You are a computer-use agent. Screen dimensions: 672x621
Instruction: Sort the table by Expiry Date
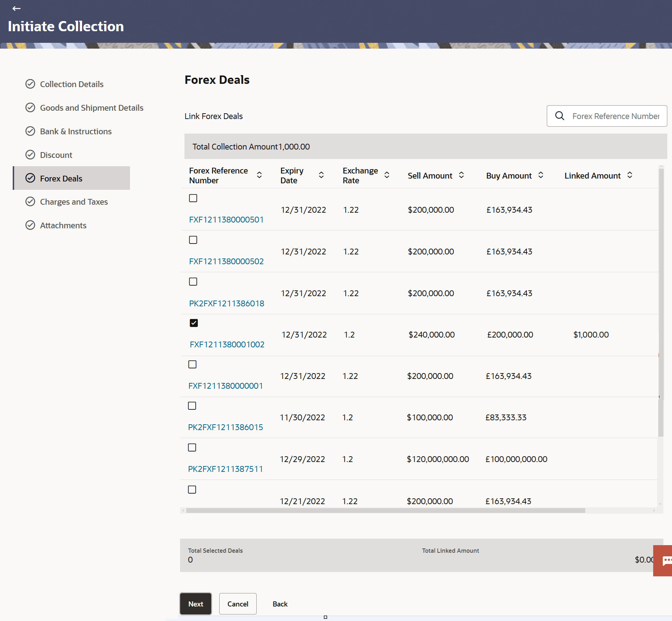point(321,175)
